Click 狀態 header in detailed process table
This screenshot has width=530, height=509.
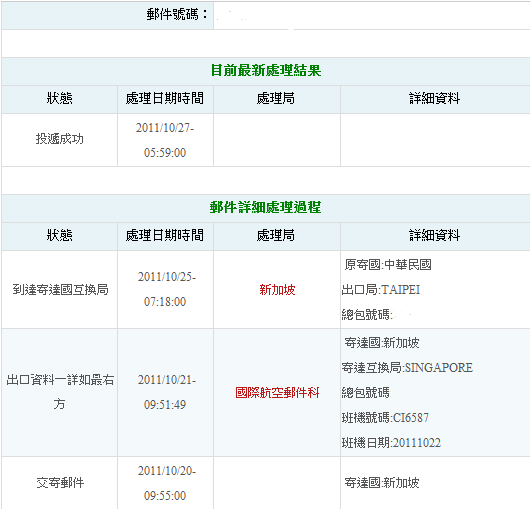click(x=59, y=235)
